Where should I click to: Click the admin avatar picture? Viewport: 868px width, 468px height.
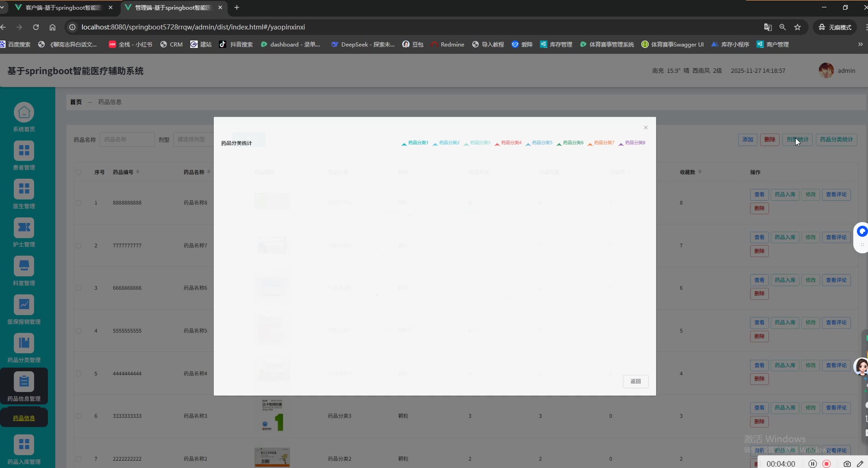click(826, 70)
